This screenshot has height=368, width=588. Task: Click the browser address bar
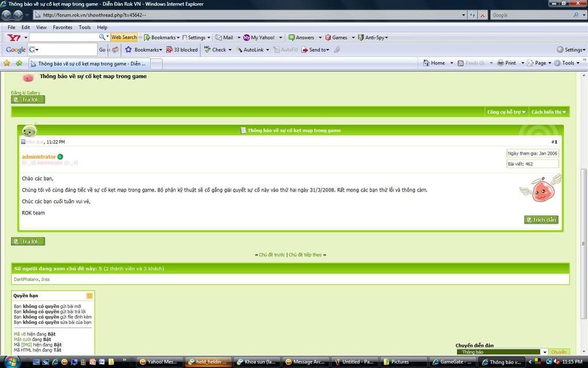[253, 15]
